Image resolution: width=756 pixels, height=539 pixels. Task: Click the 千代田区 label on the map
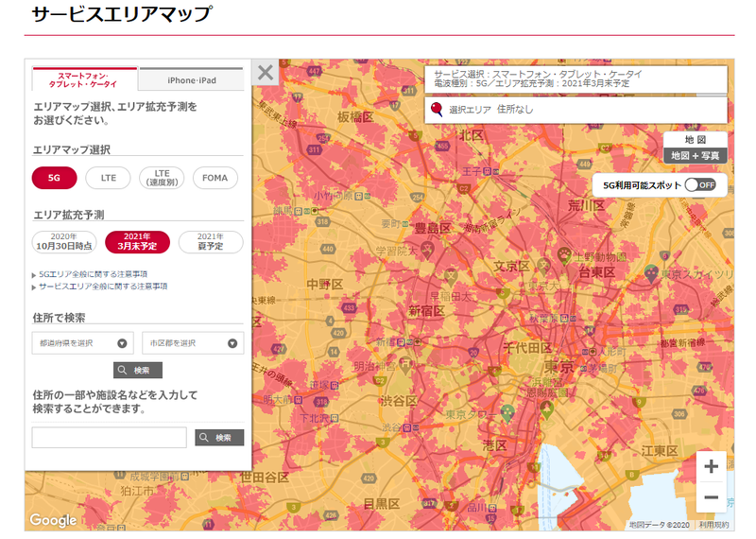527,347
